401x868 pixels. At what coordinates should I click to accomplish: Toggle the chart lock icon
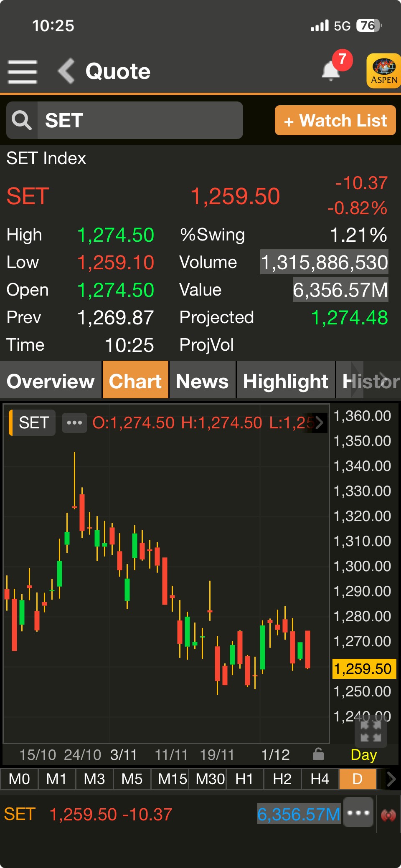pyautogui.click(x=318, y=754)
